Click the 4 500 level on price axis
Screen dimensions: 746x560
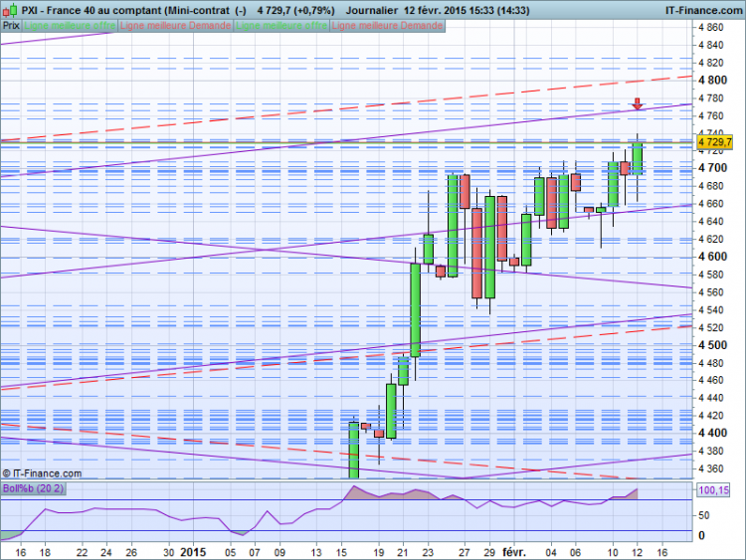[x=713, y=345]
